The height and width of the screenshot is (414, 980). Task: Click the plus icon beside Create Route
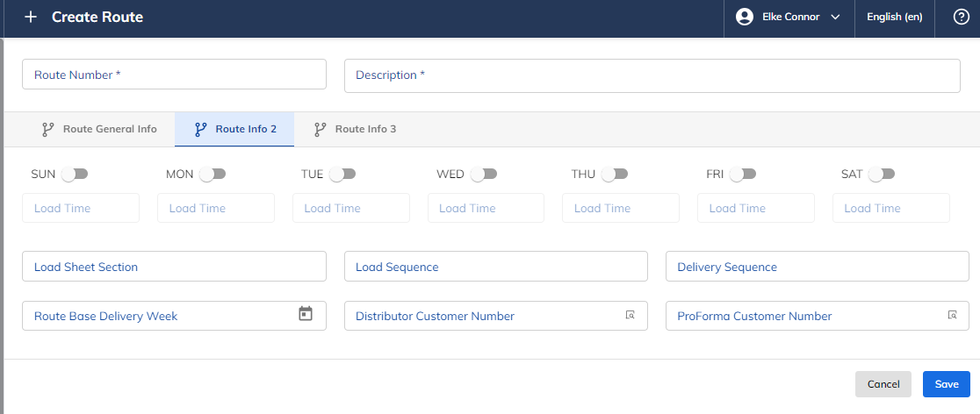tap(30, 17)
